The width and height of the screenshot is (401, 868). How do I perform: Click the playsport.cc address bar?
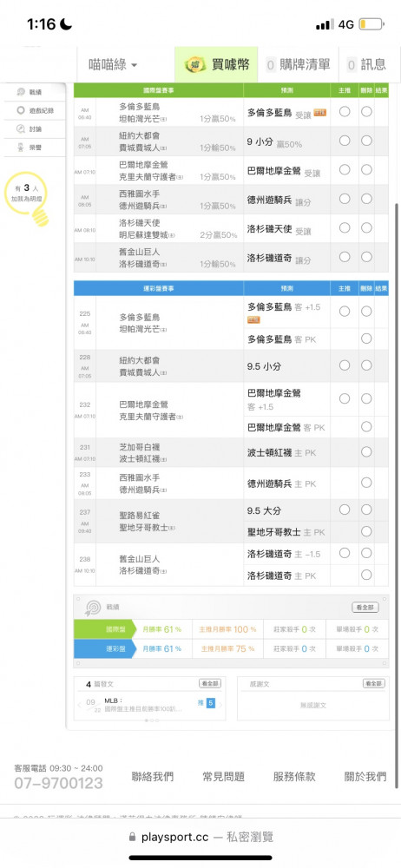200,837
